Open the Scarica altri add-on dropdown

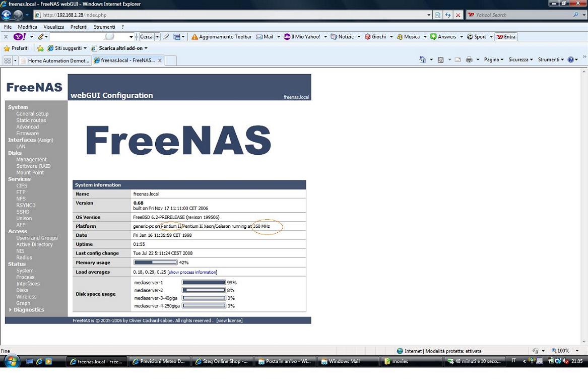(x=119, y=48)
